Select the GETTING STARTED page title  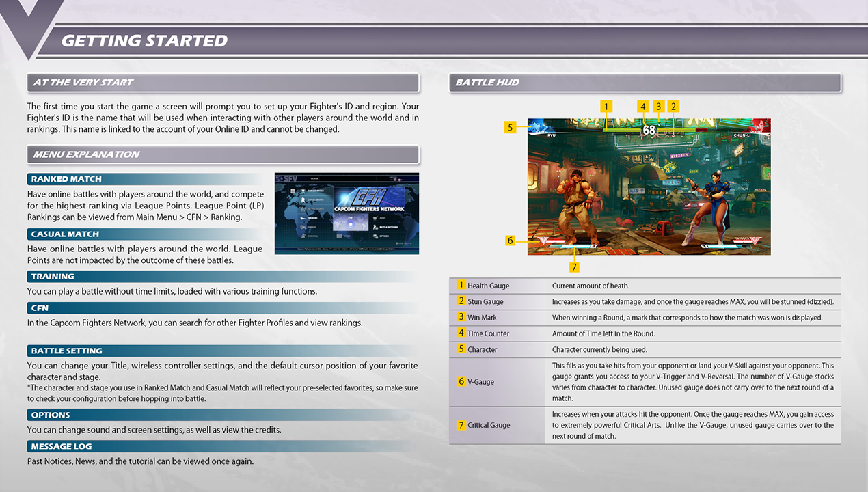[144, 40]
